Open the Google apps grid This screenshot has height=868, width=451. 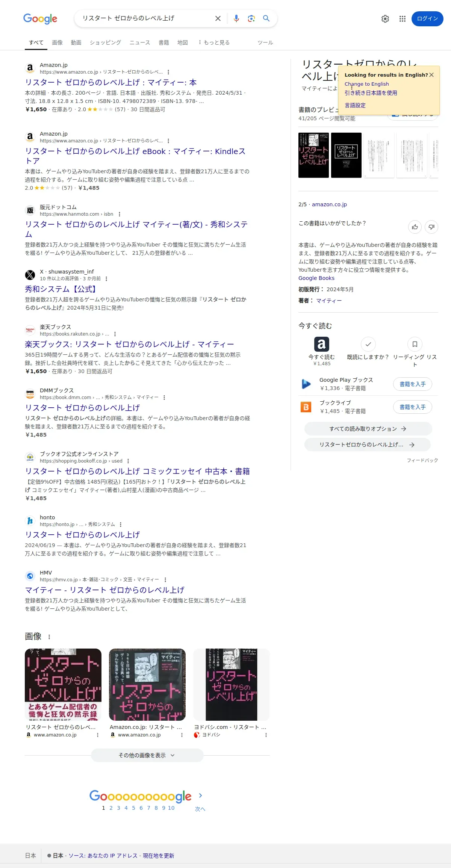click(403, 19)
